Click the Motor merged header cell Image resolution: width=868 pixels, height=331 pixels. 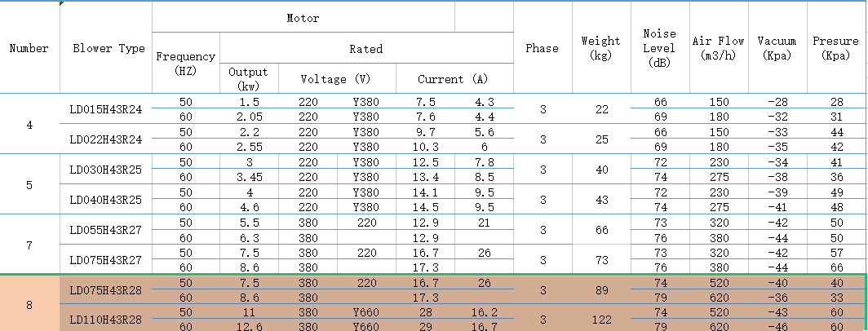(x=303, y=17)
